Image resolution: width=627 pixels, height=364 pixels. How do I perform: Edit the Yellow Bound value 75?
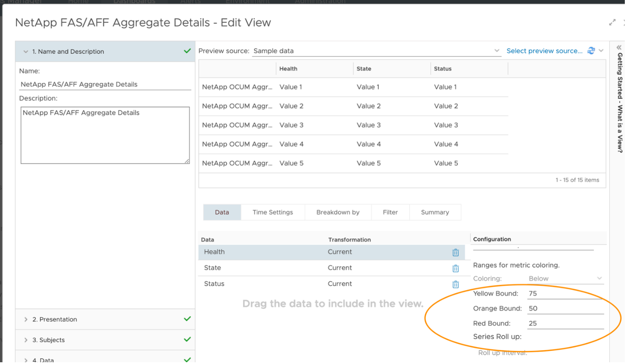[x=565, y=294]
